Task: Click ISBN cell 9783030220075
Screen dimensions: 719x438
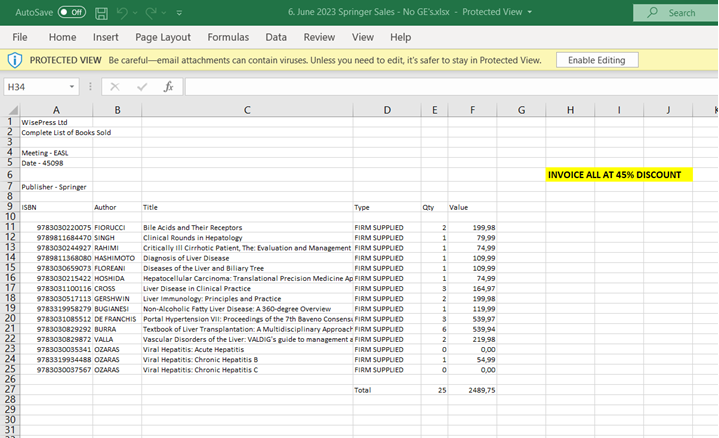Action: tap(56, 227)
